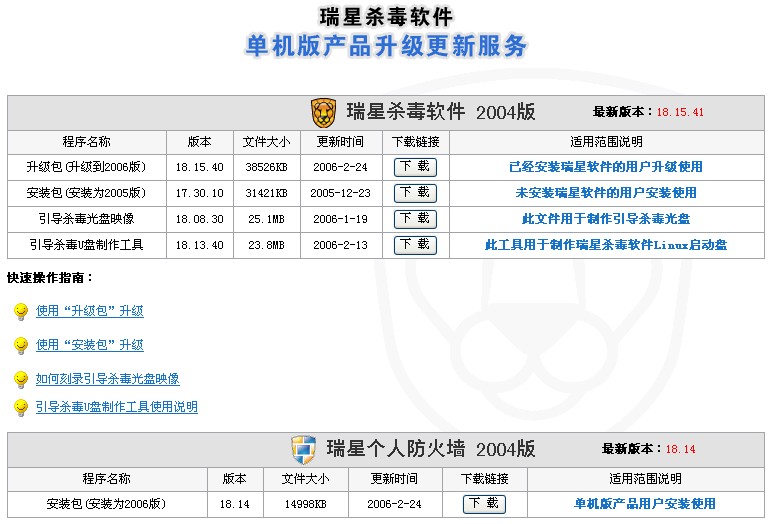Click the 升级包 (升级到2006版) program name cell

click(x=87, y=167)
